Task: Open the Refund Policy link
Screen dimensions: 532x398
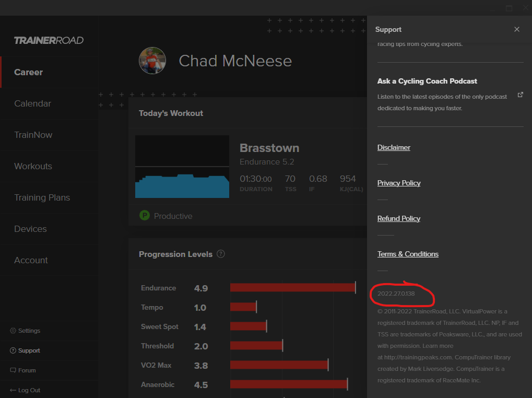Action: (399, 218)
